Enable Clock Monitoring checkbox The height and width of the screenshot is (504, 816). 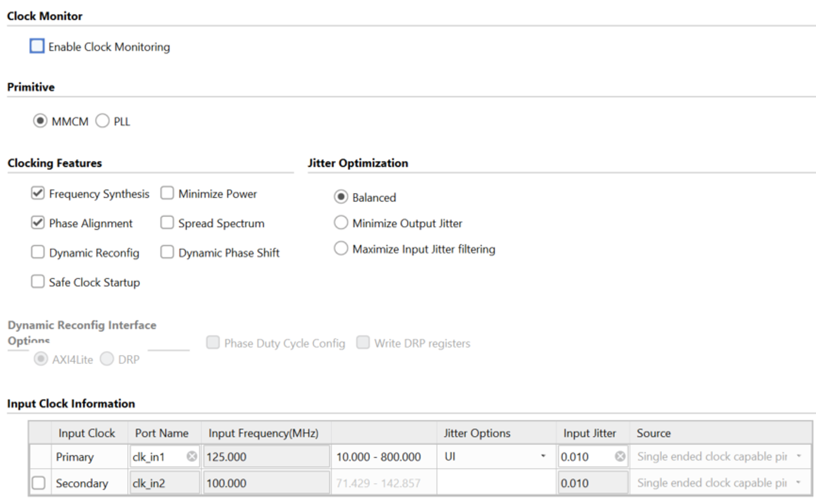click(x=37, y=46)
